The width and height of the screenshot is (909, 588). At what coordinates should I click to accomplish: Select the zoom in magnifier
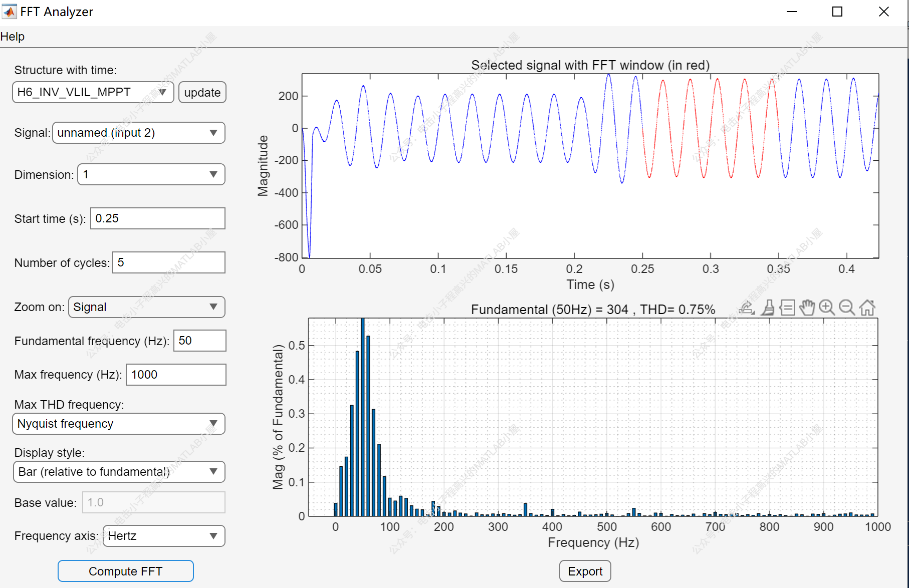tap(827, 308)
